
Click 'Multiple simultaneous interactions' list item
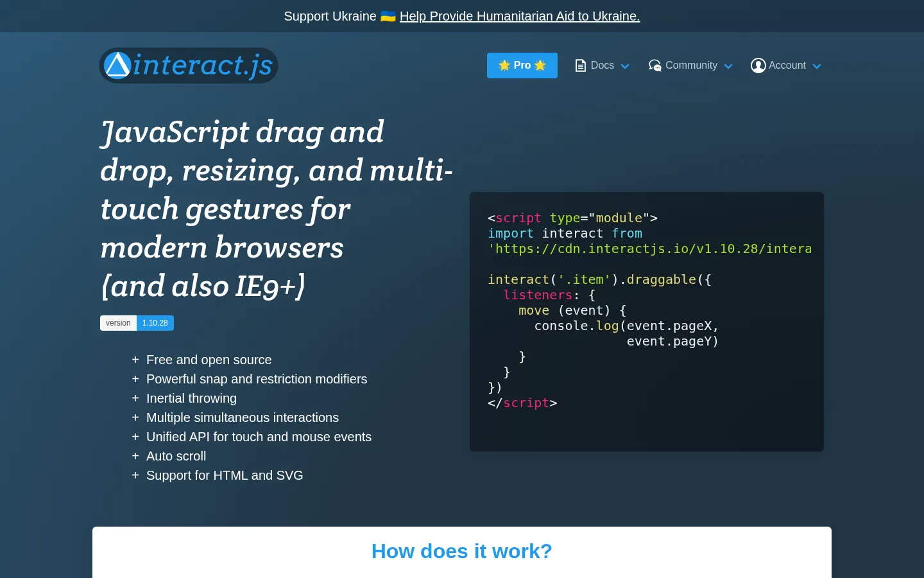click(243, 417)
